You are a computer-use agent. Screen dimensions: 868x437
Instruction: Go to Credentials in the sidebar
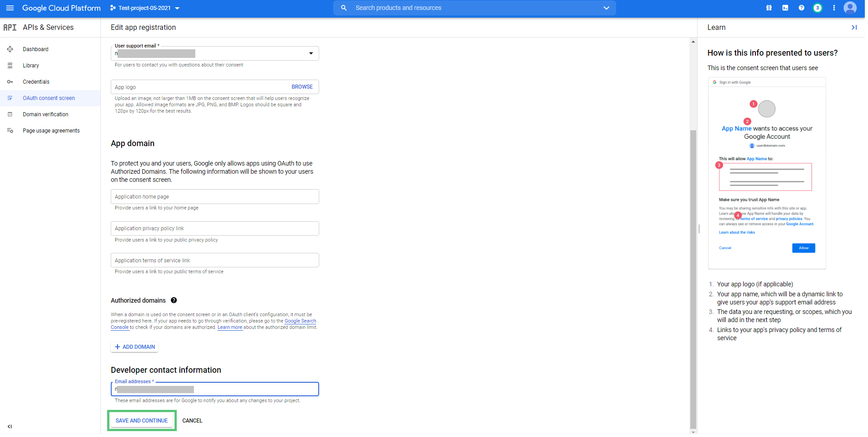(x=36, y=82)
